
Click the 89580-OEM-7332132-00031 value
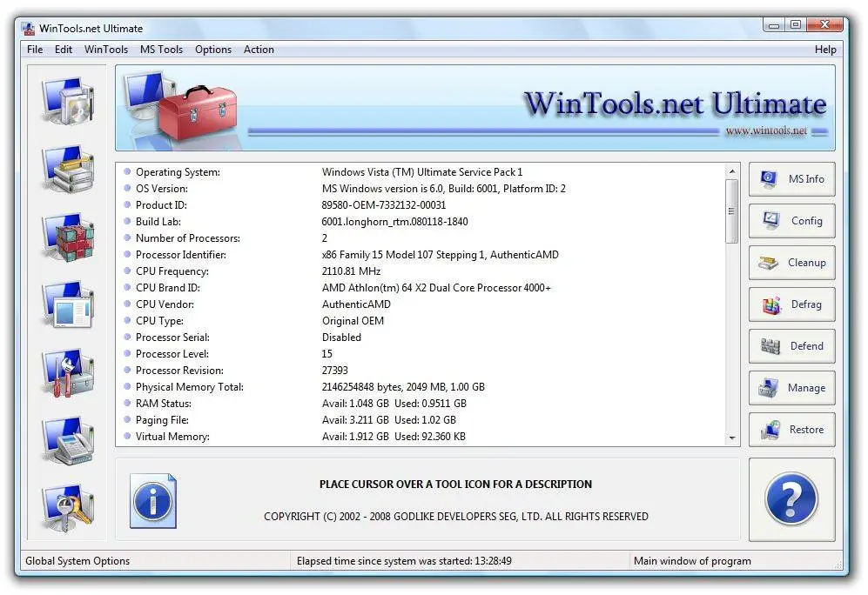click(384, 205)
